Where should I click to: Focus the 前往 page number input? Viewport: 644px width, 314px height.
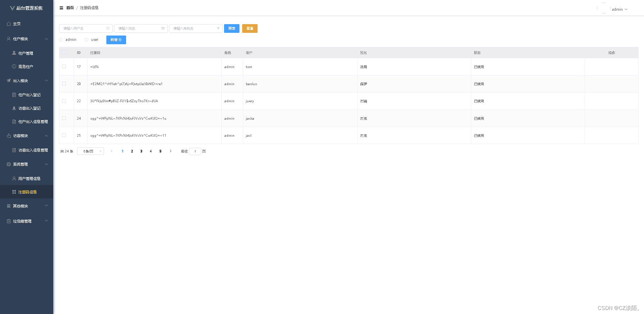pos(195,151)
